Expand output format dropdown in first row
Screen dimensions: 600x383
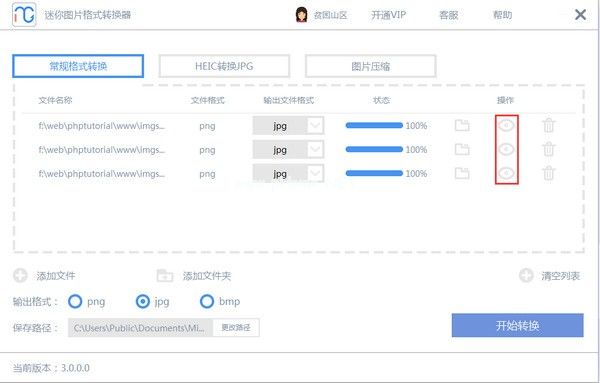point(315,125)
